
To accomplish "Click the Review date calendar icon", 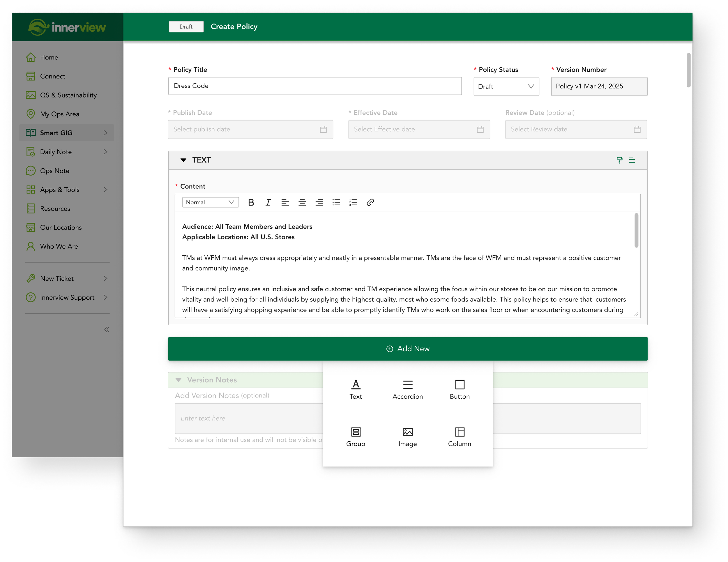I will pyautogui.click(x=637, y=130).
